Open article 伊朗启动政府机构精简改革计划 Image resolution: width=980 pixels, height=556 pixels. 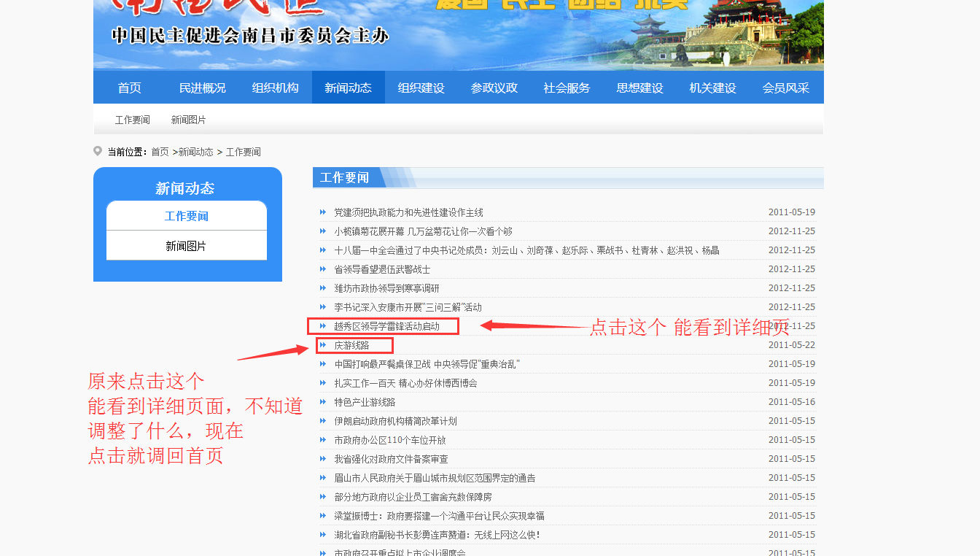click(395, 421)
